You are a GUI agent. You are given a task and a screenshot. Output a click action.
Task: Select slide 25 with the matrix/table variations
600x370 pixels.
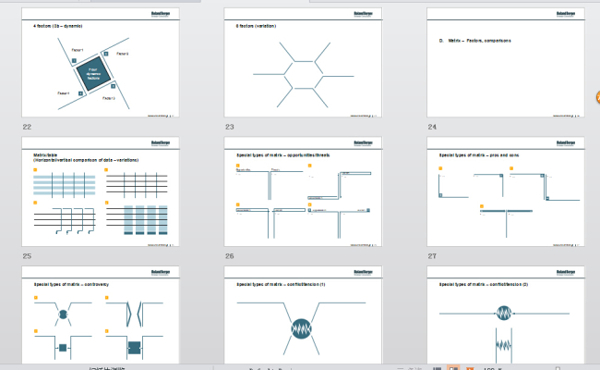point(100,192)
